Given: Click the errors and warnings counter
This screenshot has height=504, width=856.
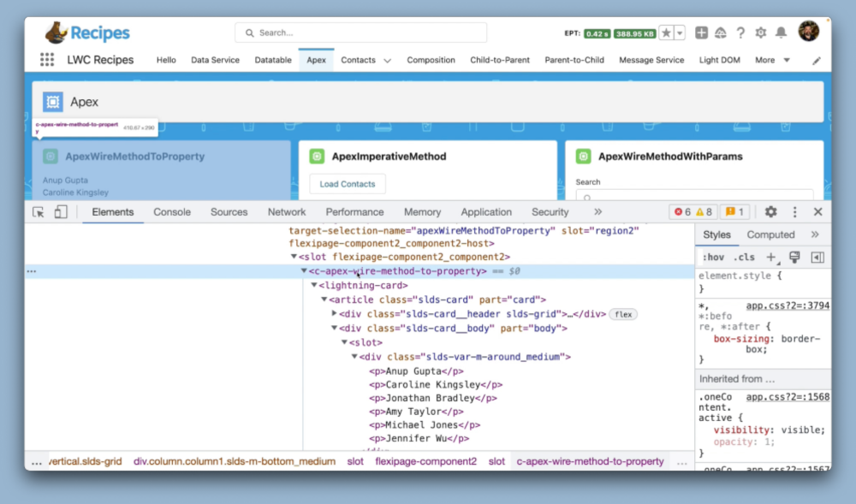Looking at the screenshot, I should pyautogui.click(x=693, y=211).
